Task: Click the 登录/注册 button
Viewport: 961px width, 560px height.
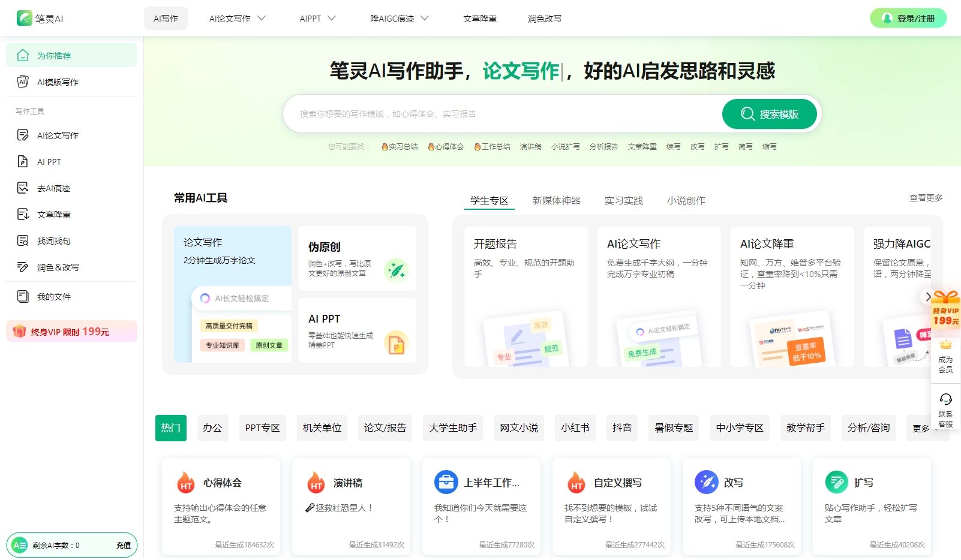Action: (908, 19)
